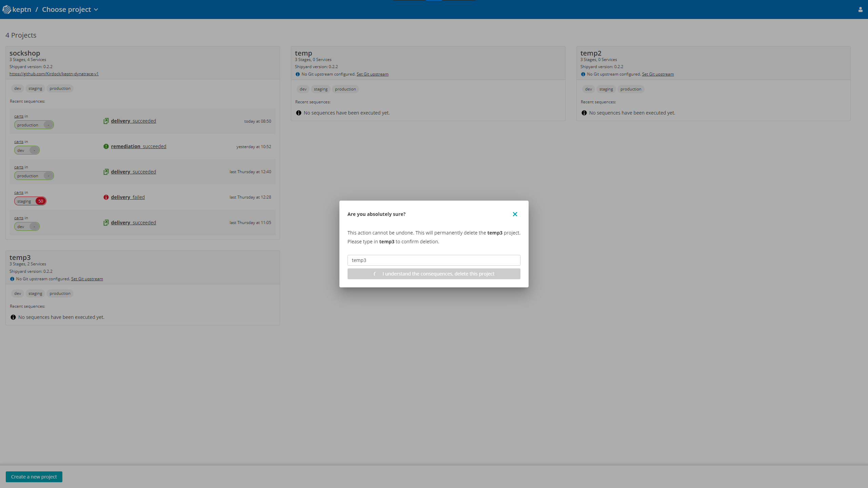
Task: Click I understand the consequences, delete this project
Action: 434,273
